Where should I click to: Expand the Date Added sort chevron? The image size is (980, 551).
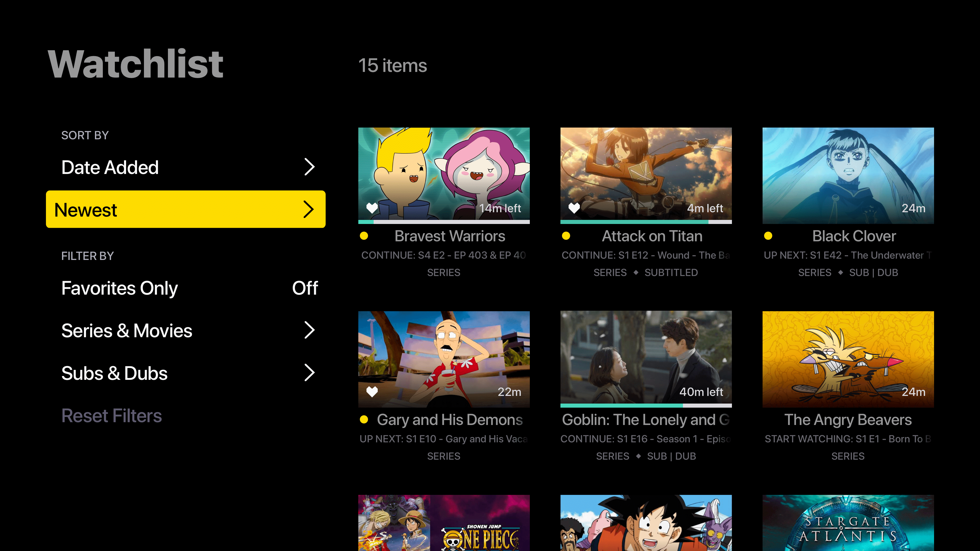point(310,167)
